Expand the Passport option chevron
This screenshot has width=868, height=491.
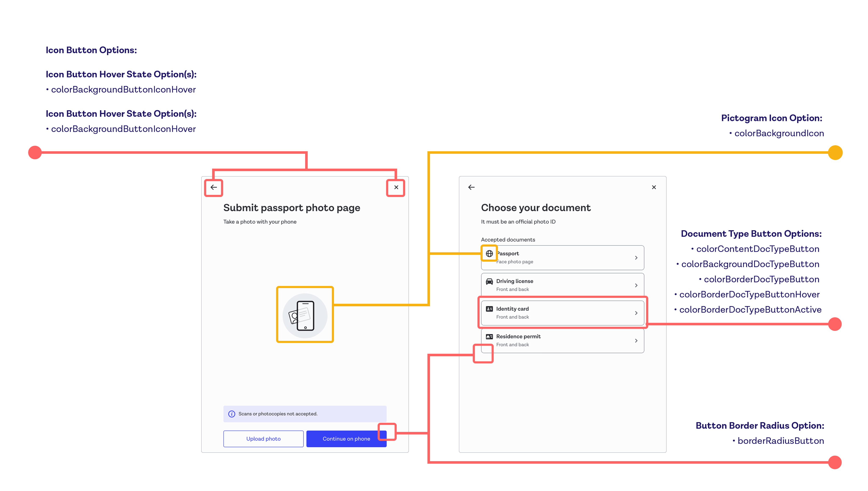click(636, 258)
